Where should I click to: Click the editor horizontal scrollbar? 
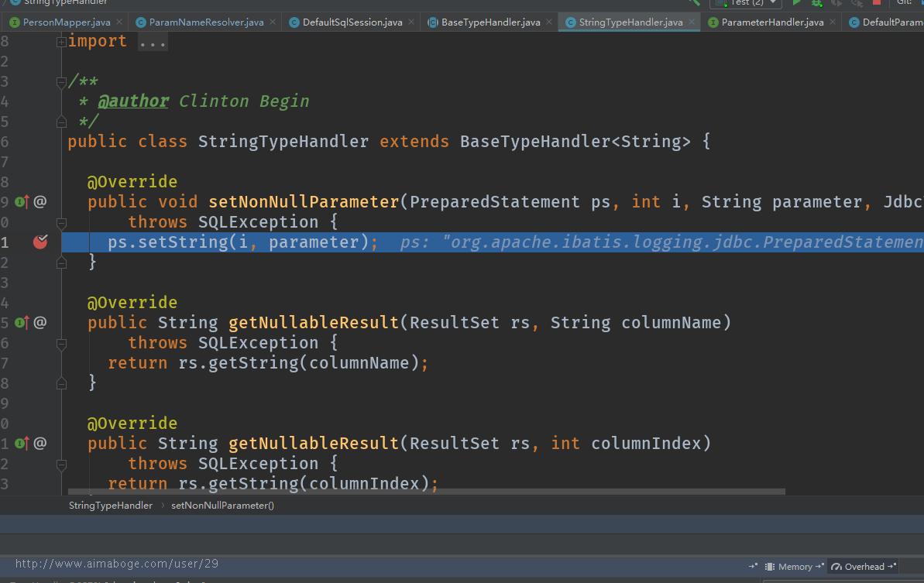426,491
